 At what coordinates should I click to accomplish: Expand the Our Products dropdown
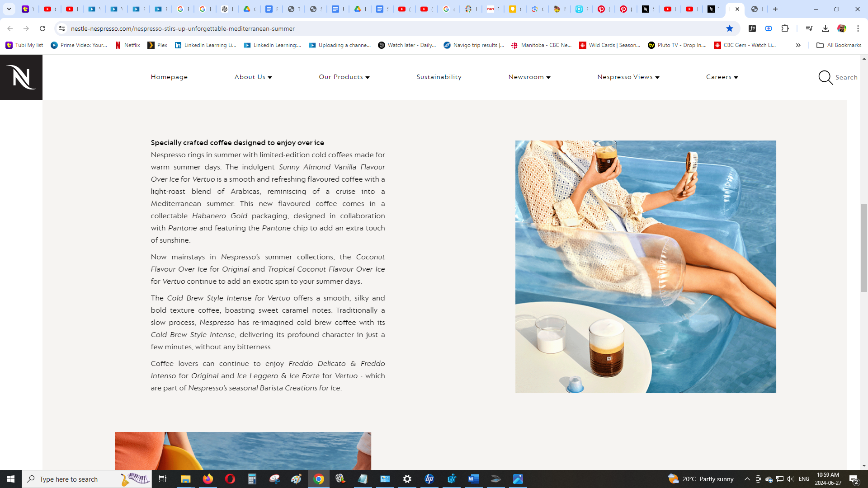[x=344, y=77]
